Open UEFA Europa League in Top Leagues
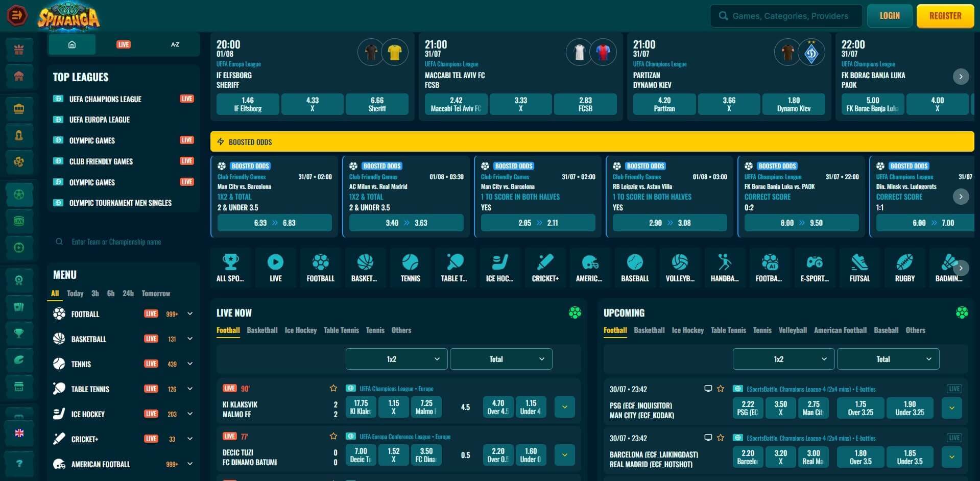 click(x=100, y=119)
